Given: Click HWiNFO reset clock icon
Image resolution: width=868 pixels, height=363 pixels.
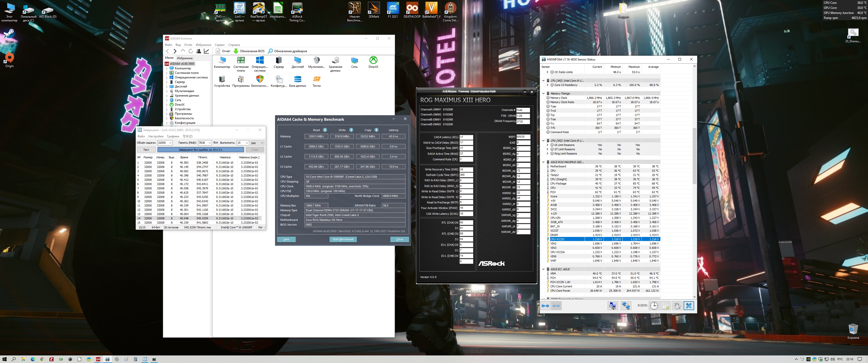Looking at the screenshot, I should tap(654, 306).
